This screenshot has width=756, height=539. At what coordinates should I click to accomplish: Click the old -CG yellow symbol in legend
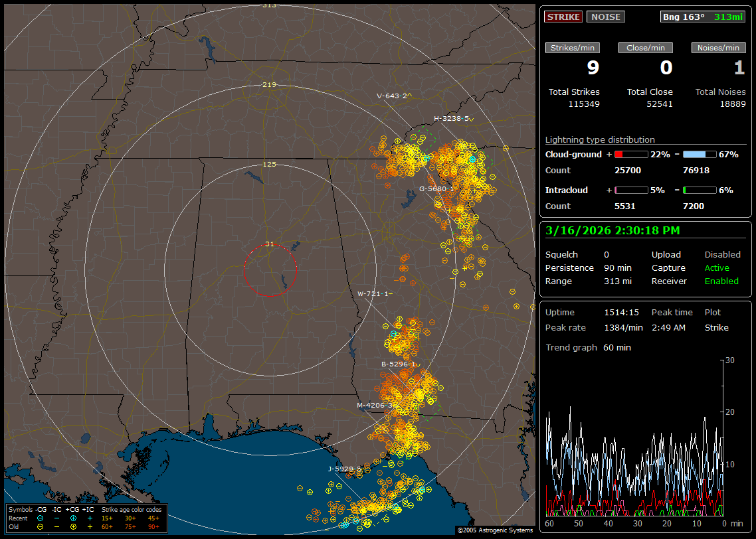point(40,526)
